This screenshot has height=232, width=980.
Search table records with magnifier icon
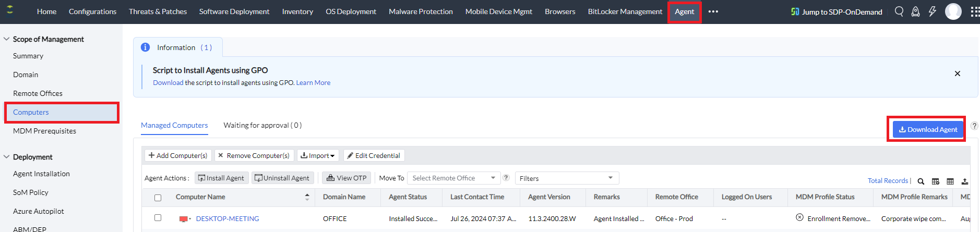tap(921, 181)
